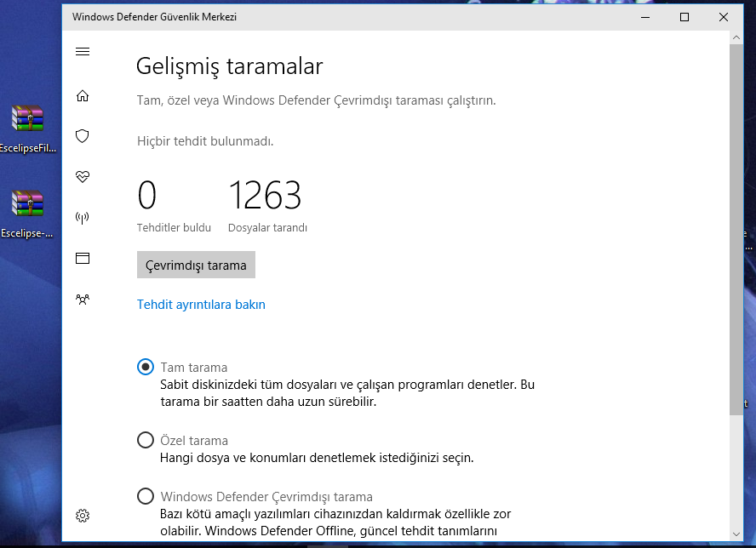Click the Dosyalar tarandı label
756x548 pixels.
pyautogui.click(x=267, y=227)
